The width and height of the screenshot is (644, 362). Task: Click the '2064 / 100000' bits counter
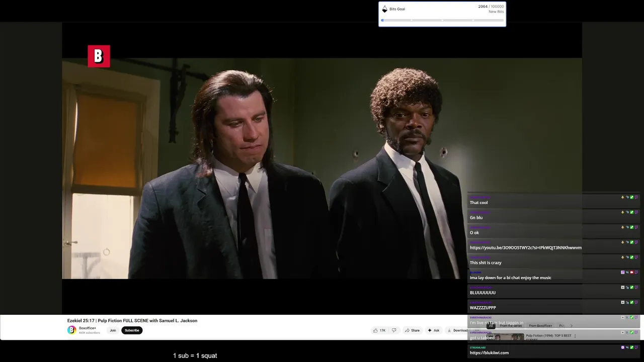coord(491,7)
